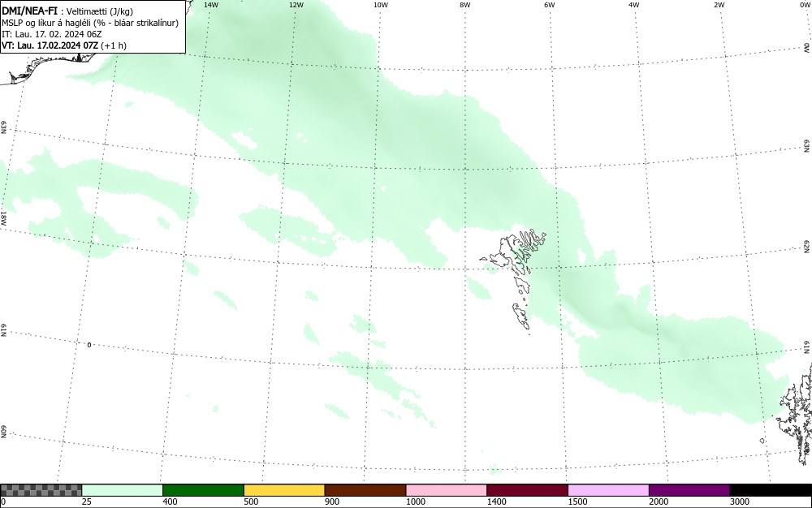Select the purple 2000–3000 legend swatch
Screen dimensions: 812x508
pyautogui.click(x=689, y=490)
